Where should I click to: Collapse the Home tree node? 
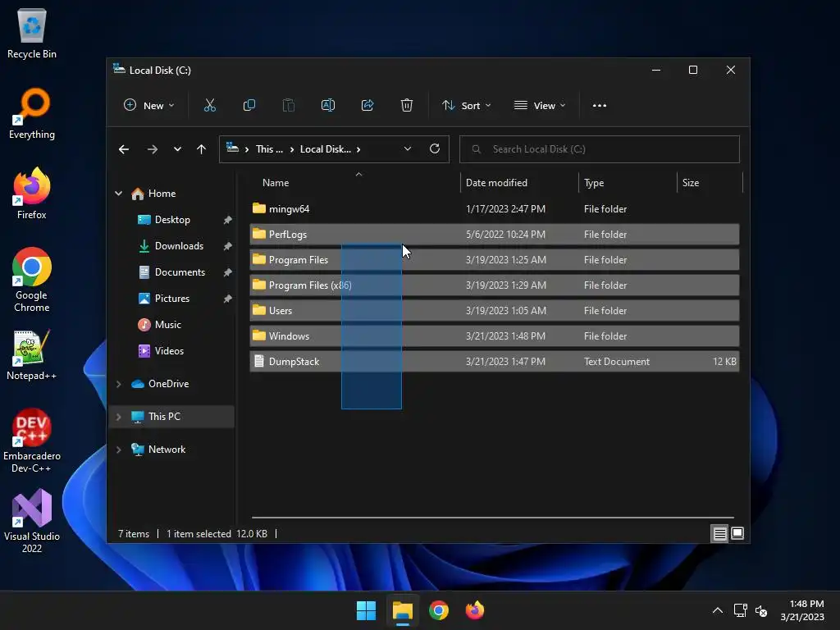118,194
